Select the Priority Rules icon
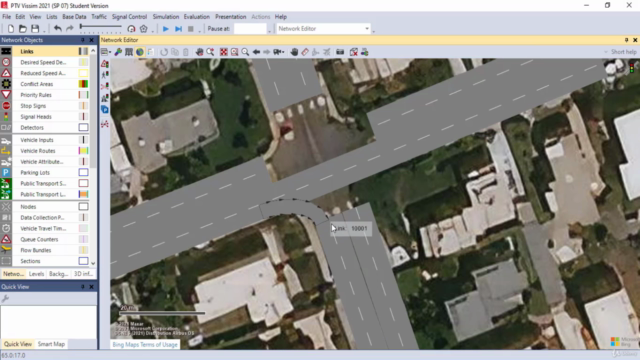Image resolution: width=640 pixels, height=360 pixels. coord(6,95)
